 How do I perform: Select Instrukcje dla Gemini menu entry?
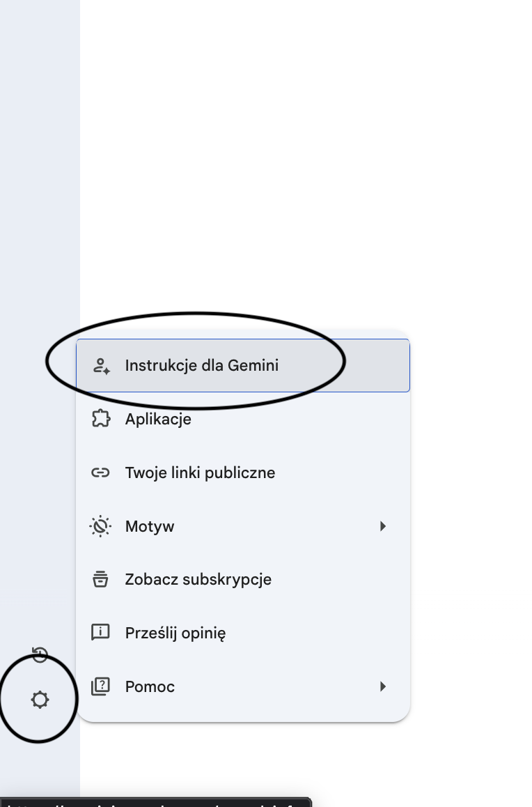click(x=202, y=365)
